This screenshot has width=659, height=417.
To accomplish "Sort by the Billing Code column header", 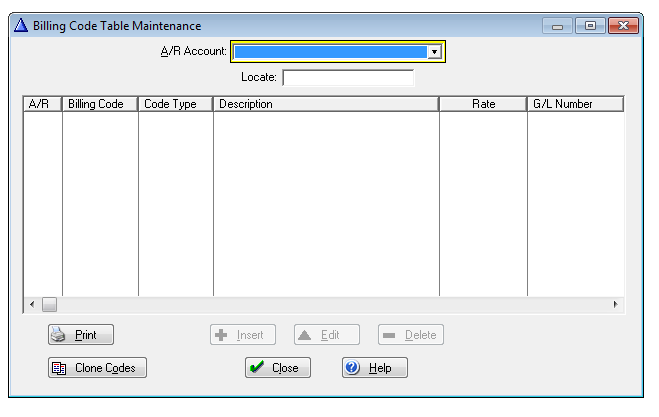I will [100, 104].
